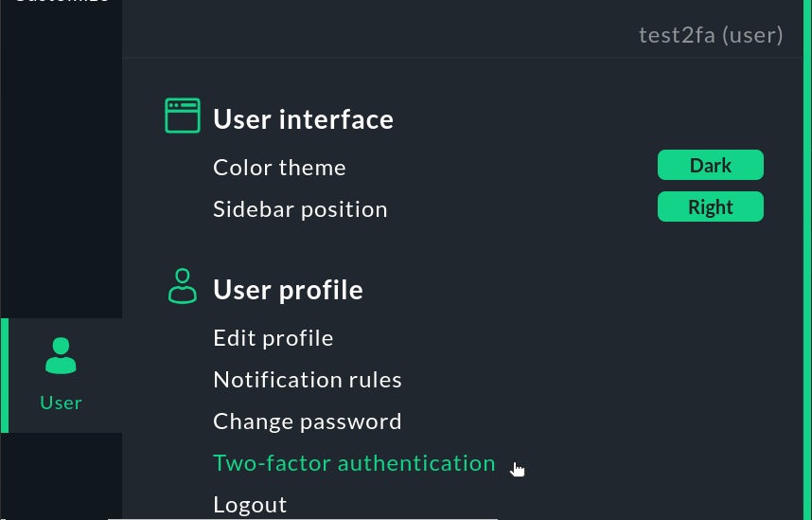Toggle the Right sidebar position button

pyautogui.click(x=711, y=206)
